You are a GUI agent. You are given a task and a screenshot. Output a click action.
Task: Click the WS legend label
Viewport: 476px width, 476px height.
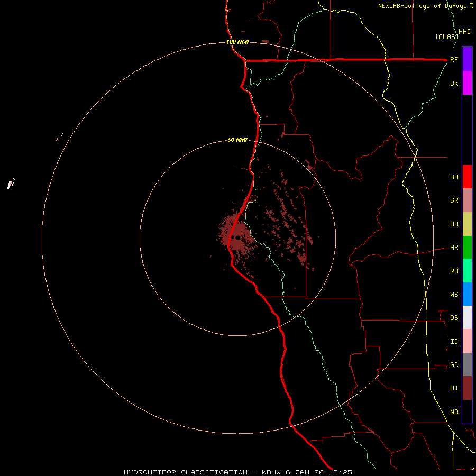tap(454, 295)
